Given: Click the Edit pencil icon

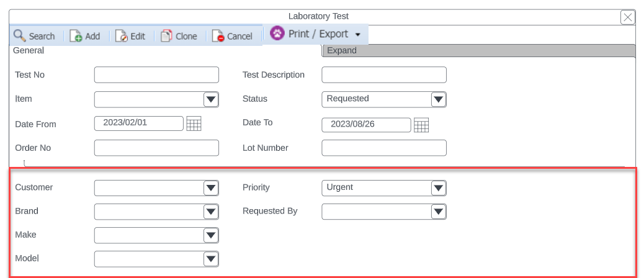Looking at the screenshot, I should 122,36.
